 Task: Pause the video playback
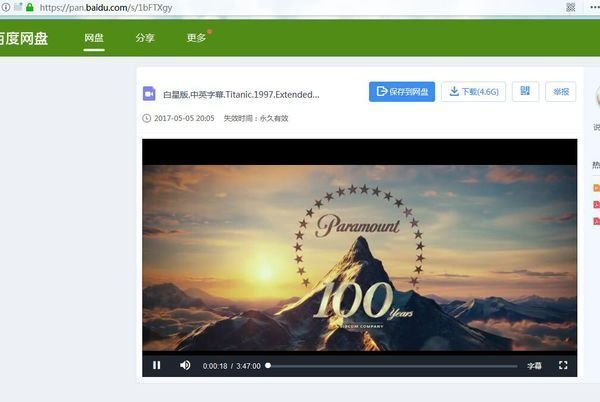tap(157, 365)
